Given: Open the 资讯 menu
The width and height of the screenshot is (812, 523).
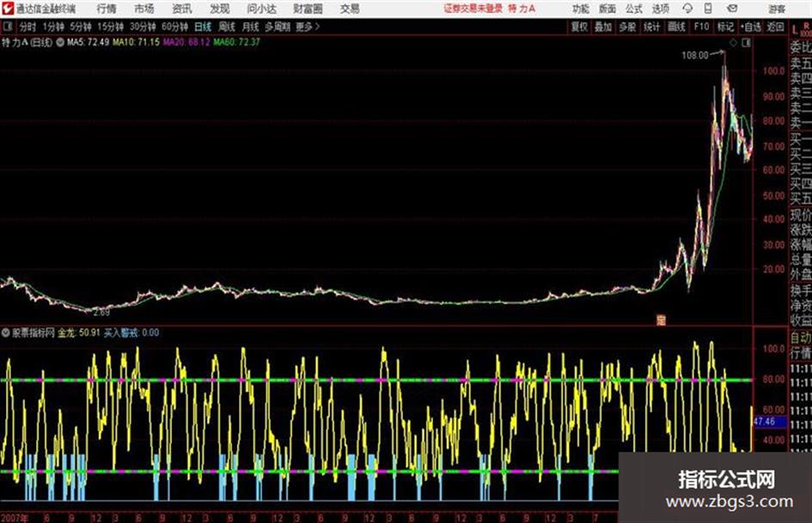Looking at the screenshot, I should tap(182, 9).
